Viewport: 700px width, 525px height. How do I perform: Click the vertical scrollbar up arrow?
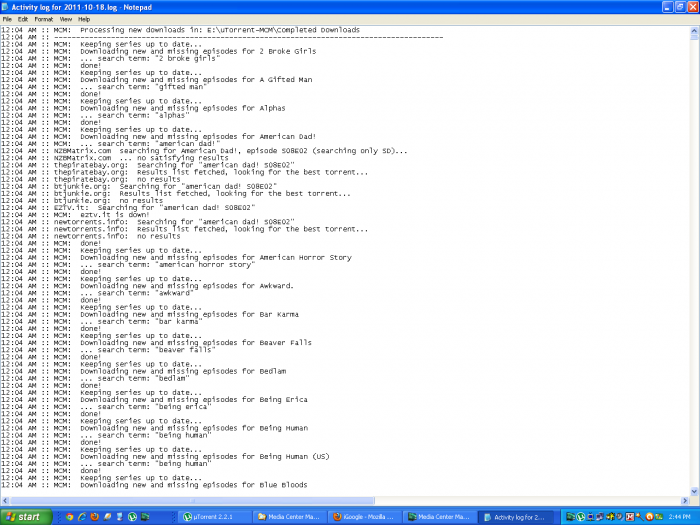(694, 30)
